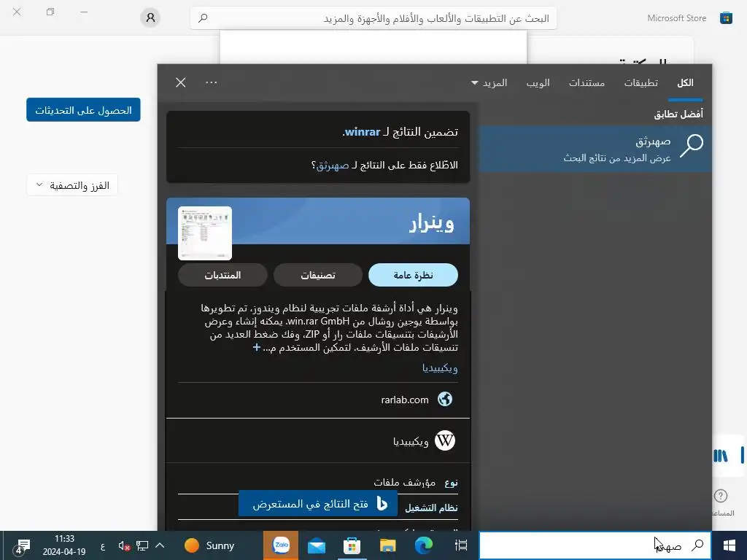Viewport: 747px width, 560px height.
Task: Select the تصنيفات pill tab
Action: (x=318, y=275)
